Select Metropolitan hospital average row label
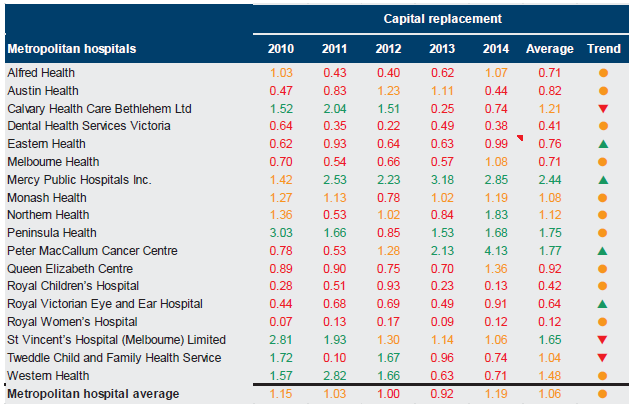The width and height of the screenshot is (629, 408). point(93,394)
